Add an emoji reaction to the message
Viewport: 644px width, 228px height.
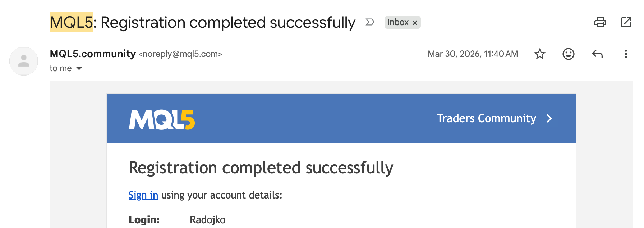click(568, 54)
